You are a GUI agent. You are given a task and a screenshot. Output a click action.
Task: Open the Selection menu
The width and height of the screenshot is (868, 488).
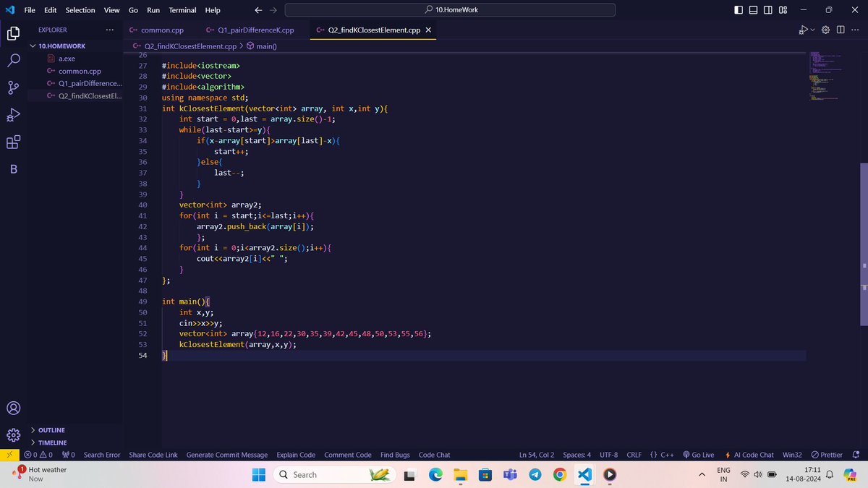pos(80,10)
